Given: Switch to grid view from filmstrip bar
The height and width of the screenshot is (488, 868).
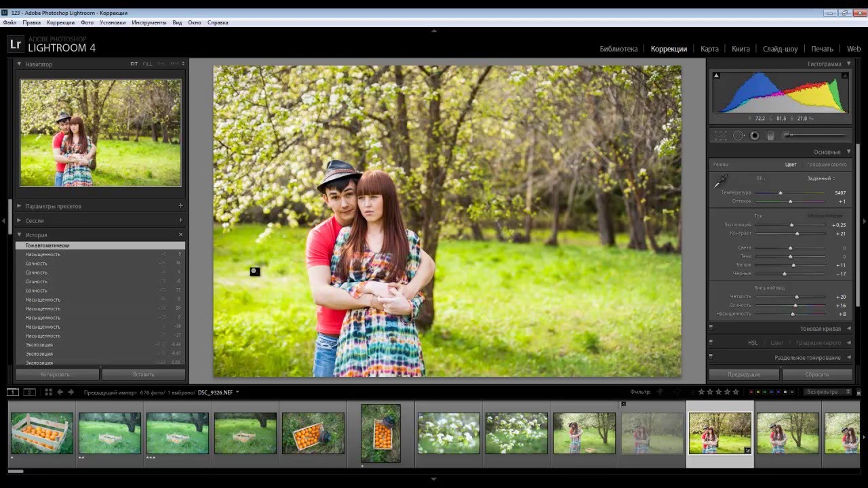Looking at the screenshot, I should pyautogui.click(x=48, y=392).
